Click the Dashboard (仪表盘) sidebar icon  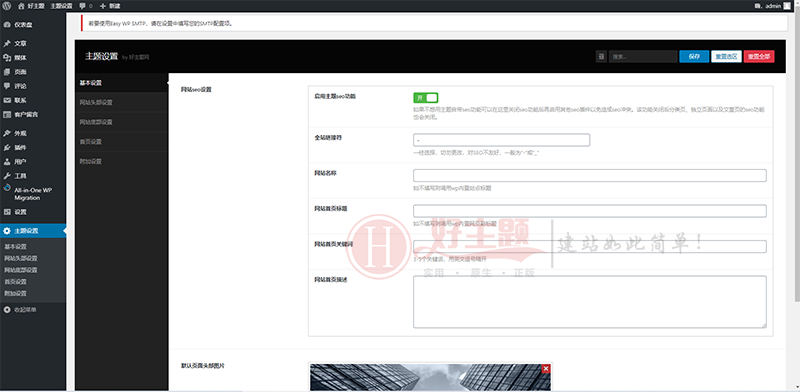tap(7, 24)
